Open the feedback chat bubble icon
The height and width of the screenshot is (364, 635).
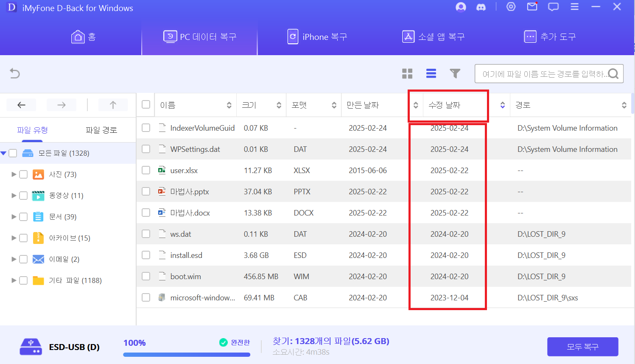[x=553, y=7]
